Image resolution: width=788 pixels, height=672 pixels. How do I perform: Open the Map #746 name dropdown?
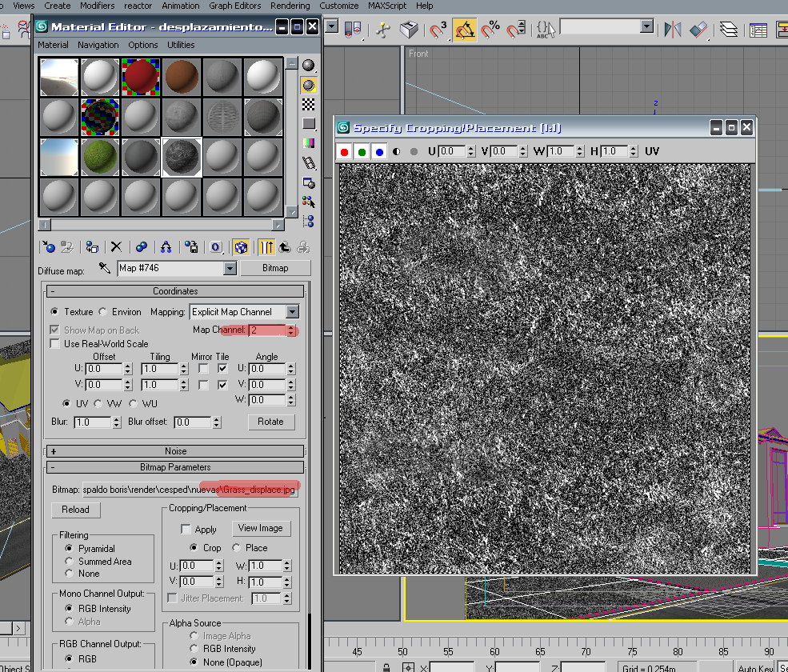coord(230,268)
